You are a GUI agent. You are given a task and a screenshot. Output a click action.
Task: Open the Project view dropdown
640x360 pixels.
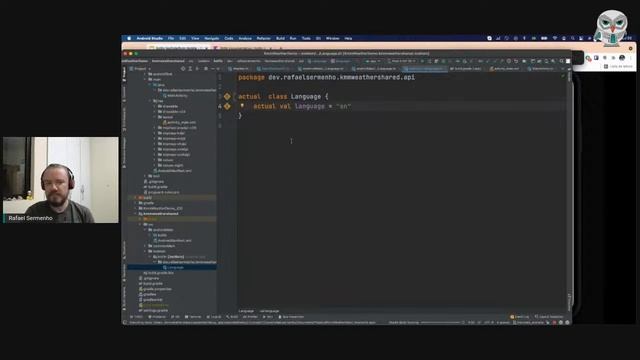tap(140, 69)
